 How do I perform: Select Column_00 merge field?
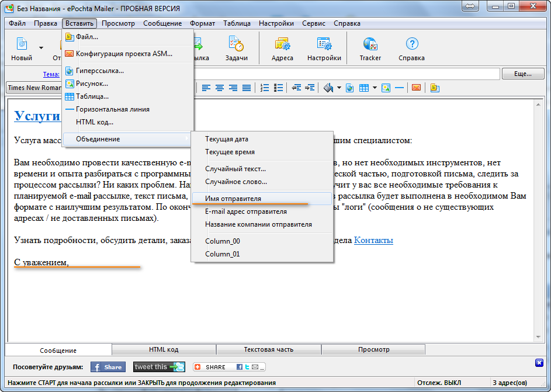click(x=262, y=241)
